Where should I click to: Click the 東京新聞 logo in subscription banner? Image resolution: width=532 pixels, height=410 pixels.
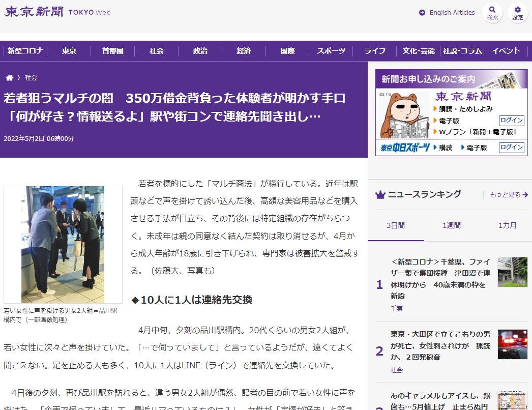pyautogui.click(x=463, y=96)
